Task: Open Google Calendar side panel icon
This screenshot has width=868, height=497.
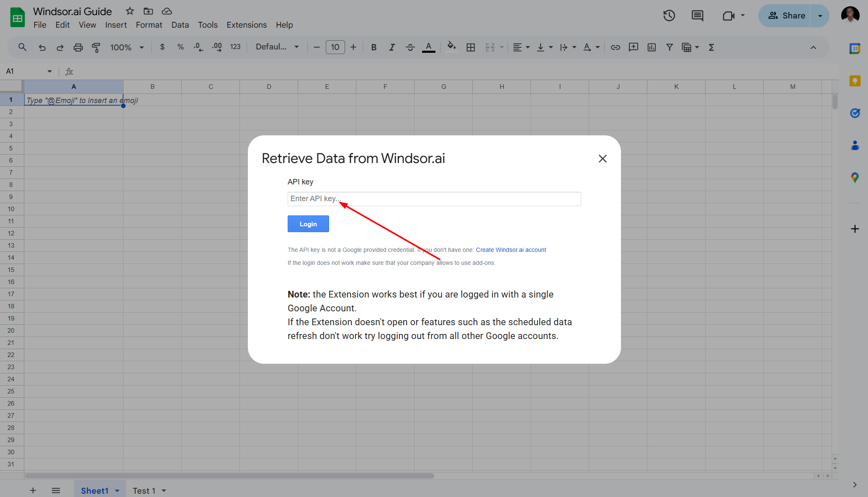Action: [x=855, y=49]
